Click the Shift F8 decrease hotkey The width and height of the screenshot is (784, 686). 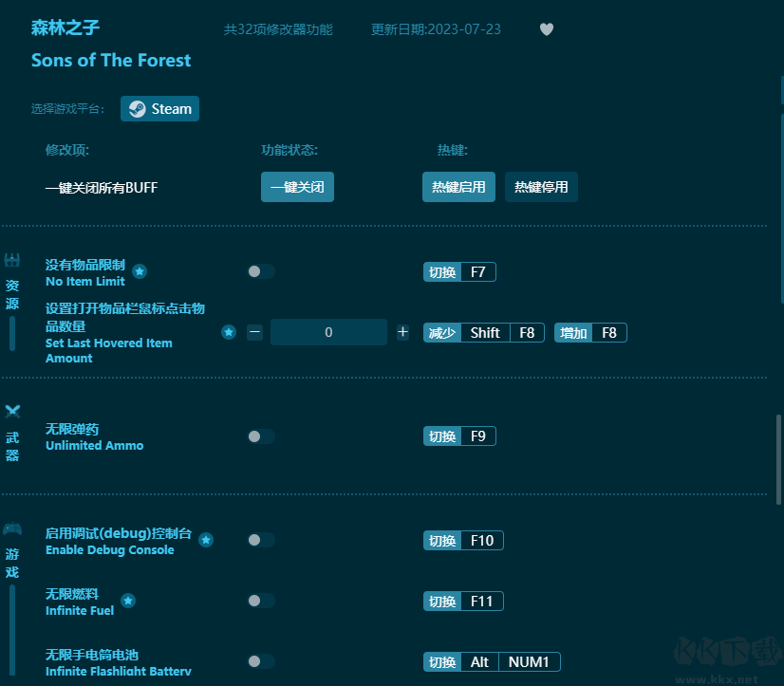point(484,332)
